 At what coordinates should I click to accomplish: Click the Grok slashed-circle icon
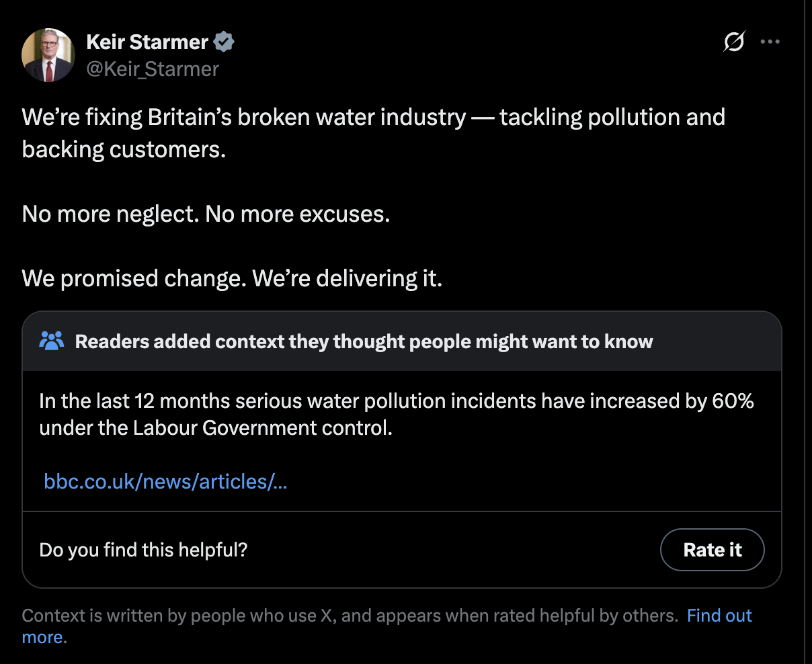point(734,42)
